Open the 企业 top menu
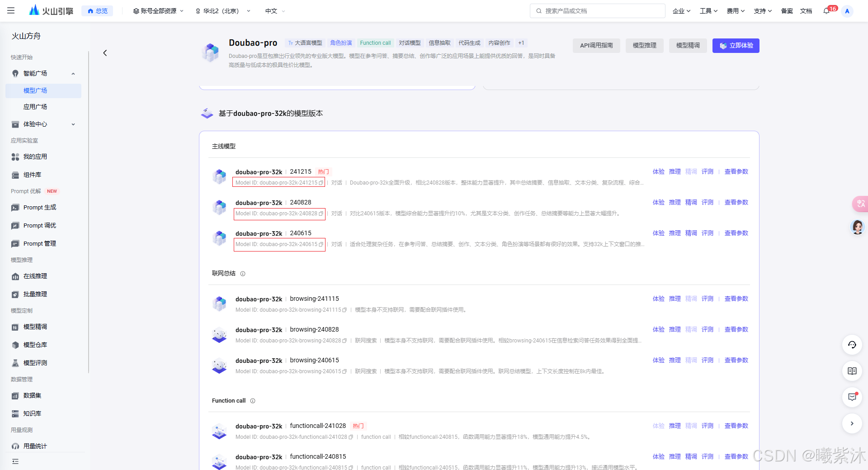The height and width of the screenshot is (470, 868). point(681,11)
